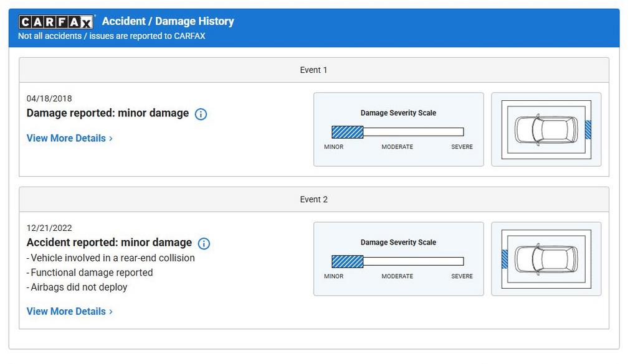
Task: Click the rear-end collision detail line
Action: click(x=111, y=258)
